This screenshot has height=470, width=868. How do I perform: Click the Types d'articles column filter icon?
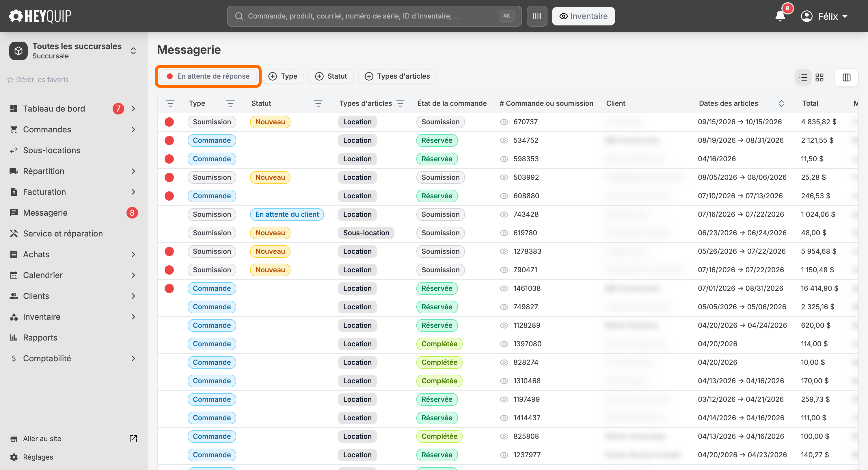400,103
